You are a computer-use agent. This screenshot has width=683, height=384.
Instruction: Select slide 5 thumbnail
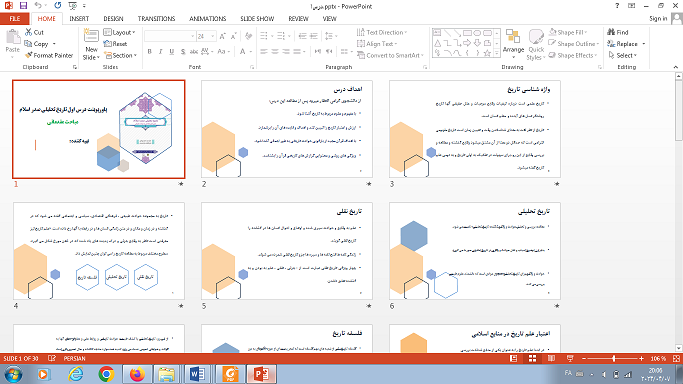(287, 251)
